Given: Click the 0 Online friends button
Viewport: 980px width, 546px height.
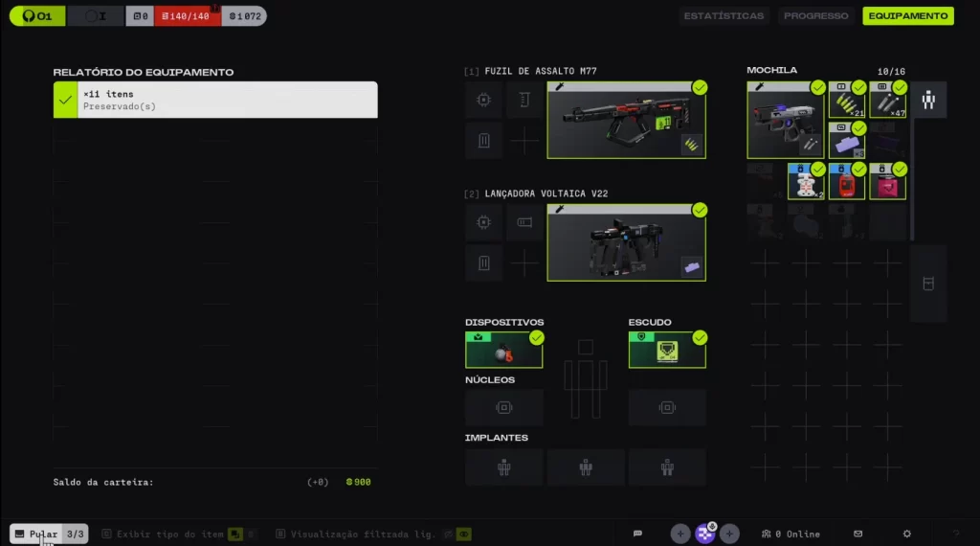Looking at the screenshot, I should 791,534.
